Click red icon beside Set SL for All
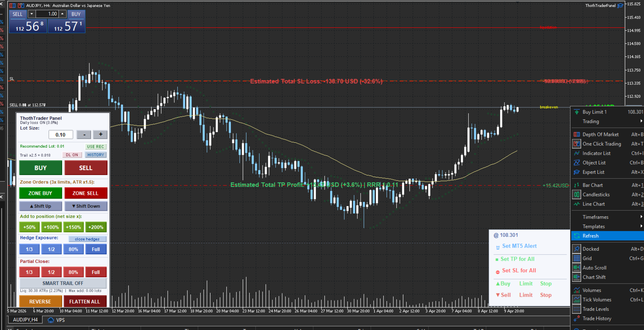 click(x=498, y=272)
